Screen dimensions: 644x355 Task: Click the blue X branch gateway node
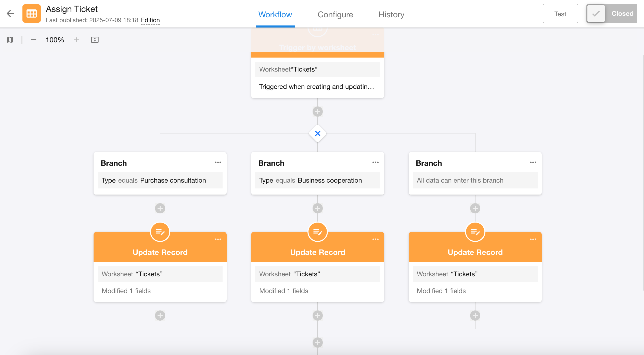pyautogui.click(x=317, y=133)
